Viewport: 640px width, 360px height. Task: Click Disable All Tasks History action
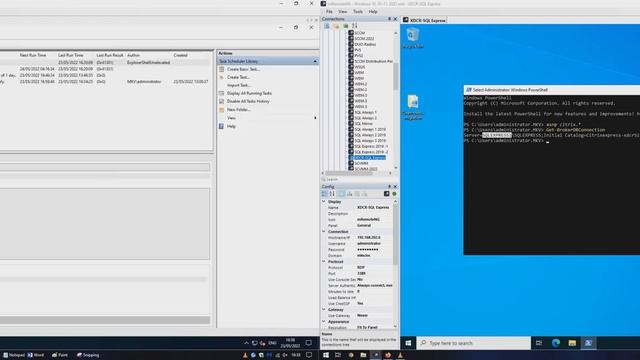tap(248, 101)
